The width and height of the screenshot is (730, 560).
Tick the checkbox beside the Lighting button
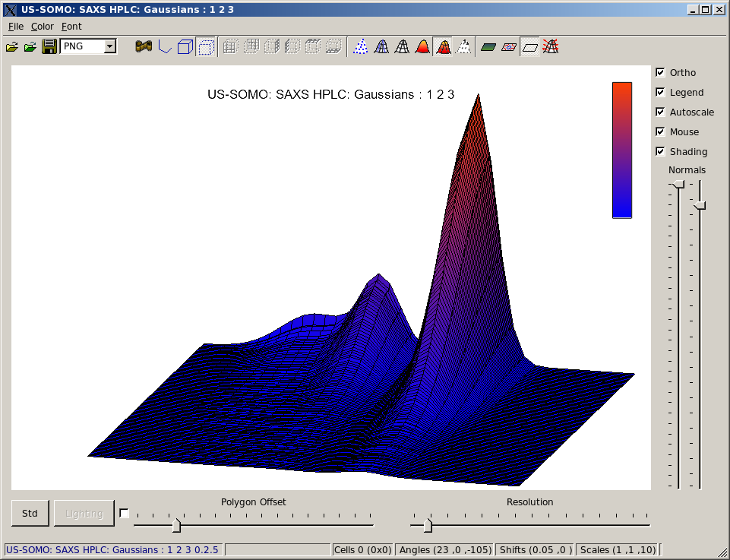click(x=124, y=513)
